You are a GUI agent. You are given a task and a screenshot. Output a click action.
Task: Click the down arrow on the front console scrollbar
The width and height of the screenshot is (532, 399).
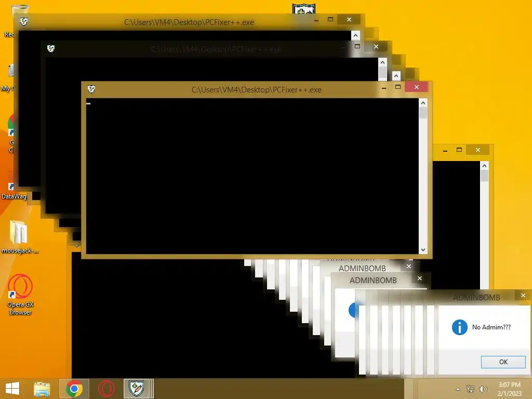423,249
